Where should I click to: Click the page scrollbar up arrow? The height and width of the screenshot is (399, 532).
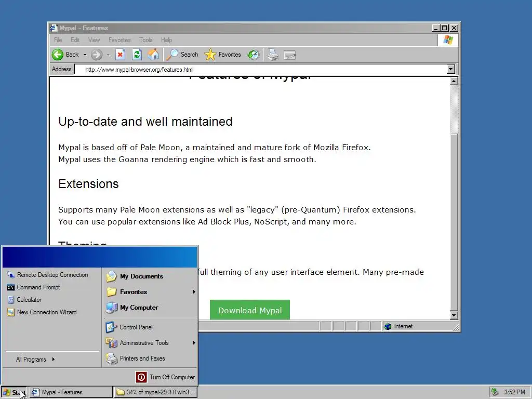[454, 81]
